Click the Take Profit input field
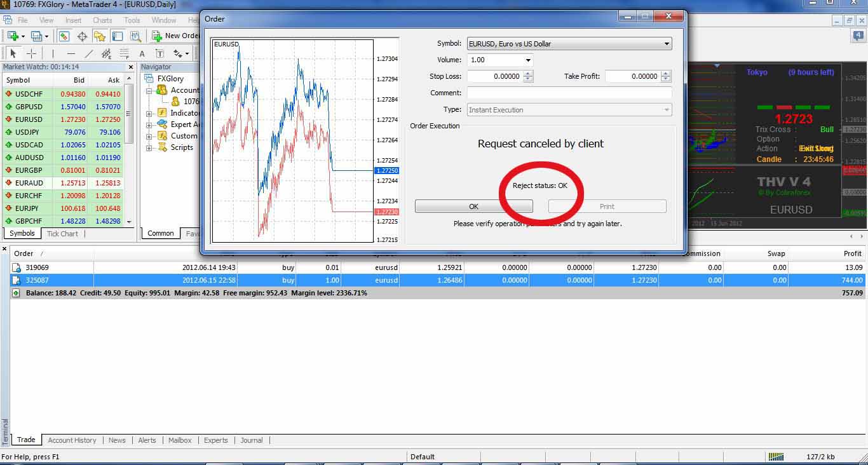 pos(632,76)
